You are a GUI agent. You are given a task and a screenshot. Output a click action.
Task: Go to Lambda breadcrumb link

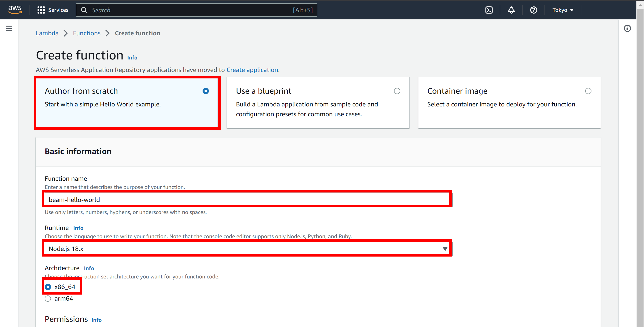tap(47, 33)
